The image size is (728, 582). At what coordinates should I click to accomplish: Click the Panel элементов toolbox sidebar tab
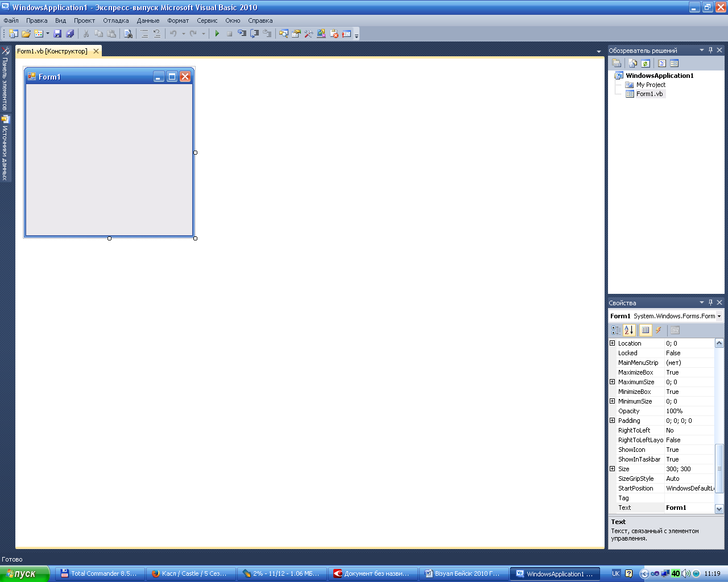pyautogui.click(x=5, y=78)
